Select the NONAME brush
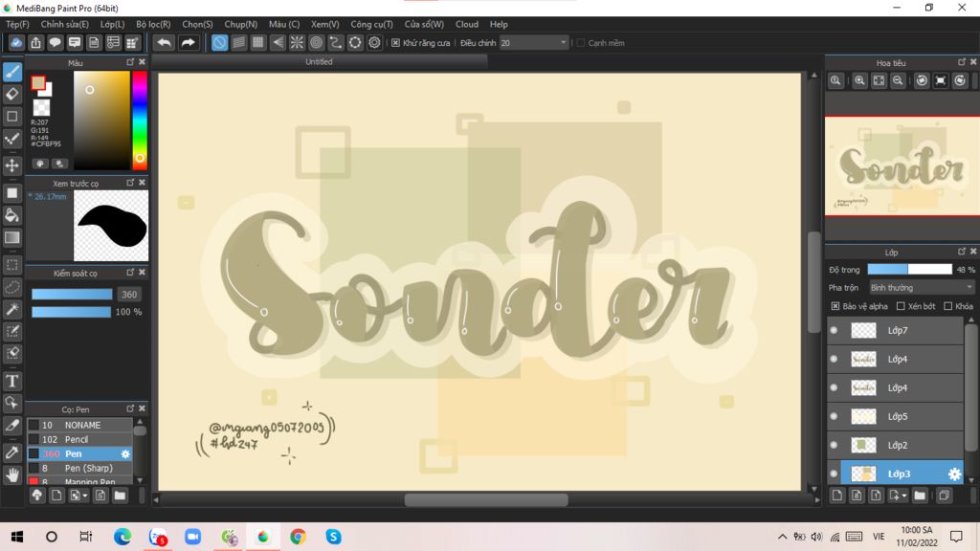 pyautogui.click(x=80, y=425)
